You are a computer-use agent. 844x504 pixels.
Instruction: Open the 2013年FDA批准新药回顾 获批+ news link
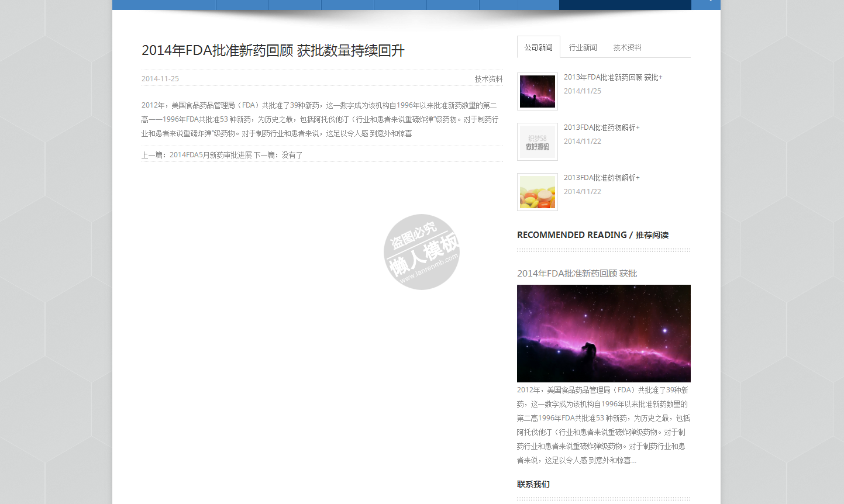[x=613, y=77]
